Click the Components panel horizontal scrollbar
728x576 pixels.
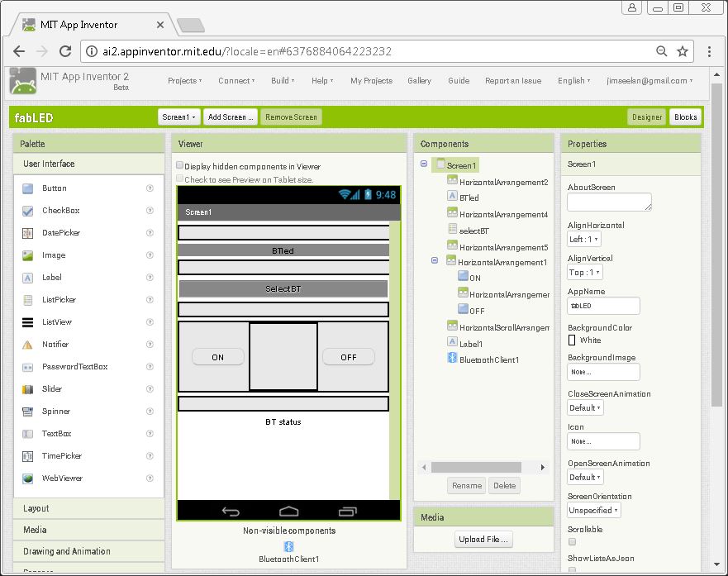tap(476, 468)
